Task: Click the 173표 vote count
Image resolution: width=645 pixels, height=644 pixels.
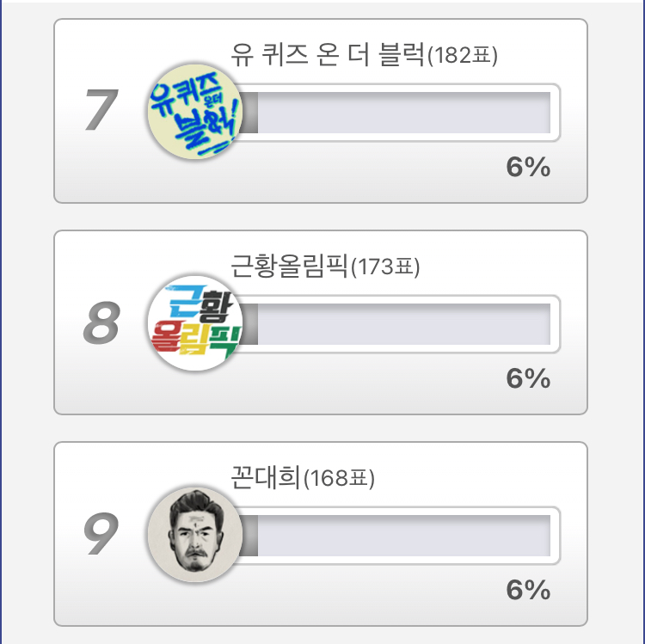Action: [385, 268]
